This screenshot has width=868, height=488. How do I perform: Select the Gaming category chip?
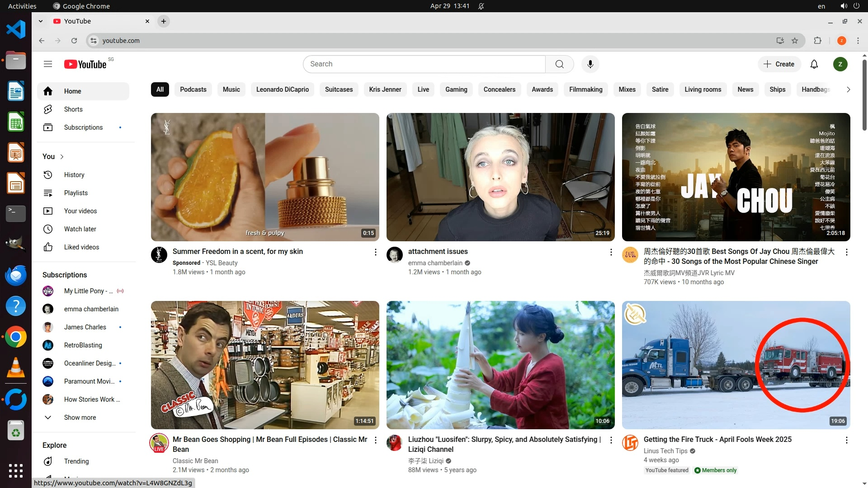pos(456,89)
